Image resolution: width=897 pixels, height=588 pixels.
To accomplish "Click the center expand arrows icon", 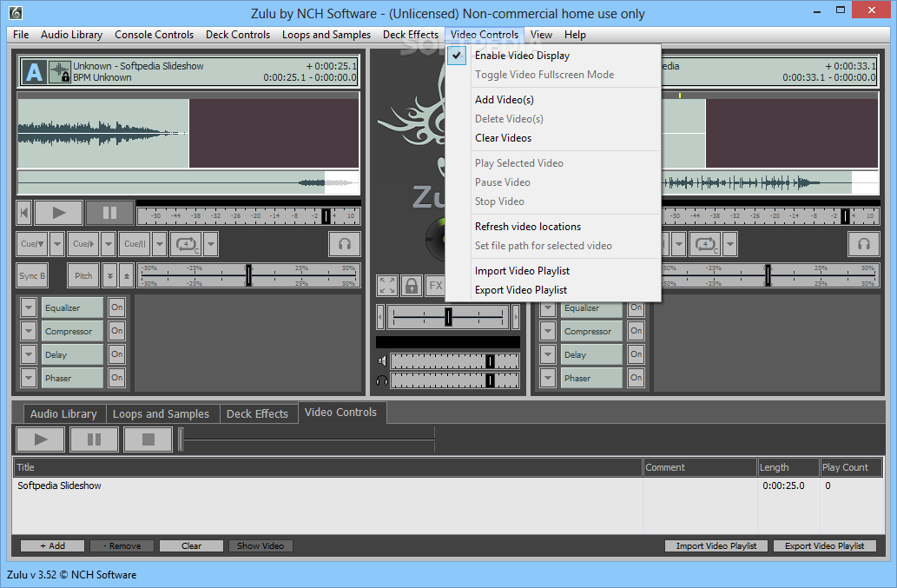I will 387,286.
